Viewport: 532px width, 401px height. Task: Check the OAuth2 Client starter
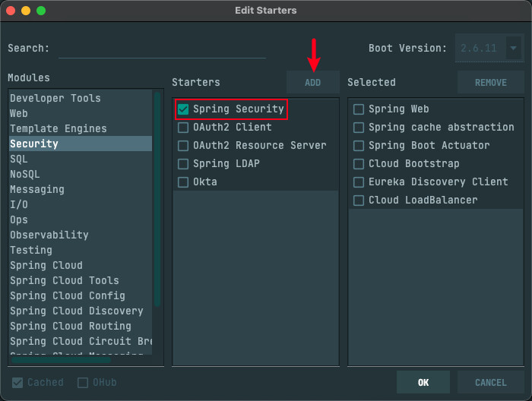coord(183,128)
